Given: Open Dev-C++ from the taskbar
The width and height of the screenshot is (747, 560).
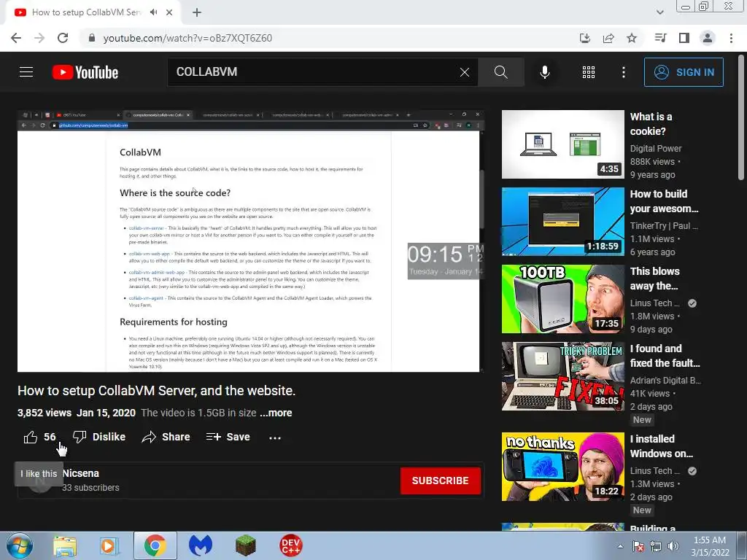Looking at the screenshot, I should click(x=290, y=545).
